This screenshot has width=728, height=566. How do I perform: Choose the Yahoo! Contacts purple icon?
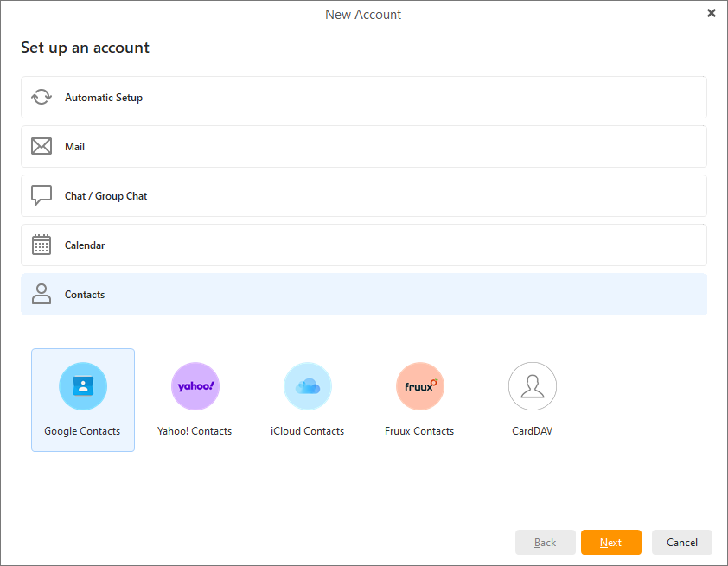[195, 386]
